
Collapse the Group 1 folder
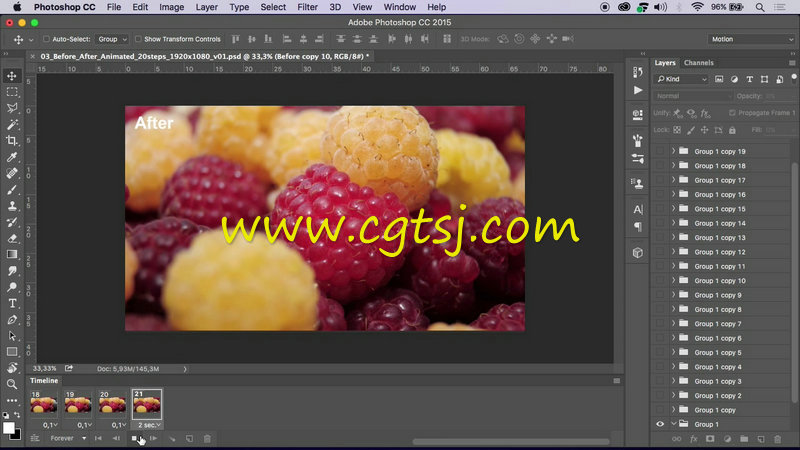pos(673,424)
